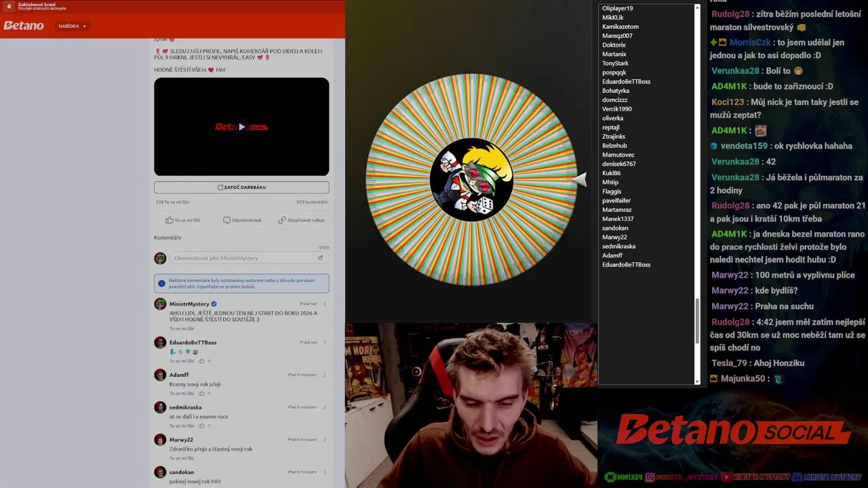Select Ztrajinks in the names list
The image size is (868, 488).
tap(614, 136)
